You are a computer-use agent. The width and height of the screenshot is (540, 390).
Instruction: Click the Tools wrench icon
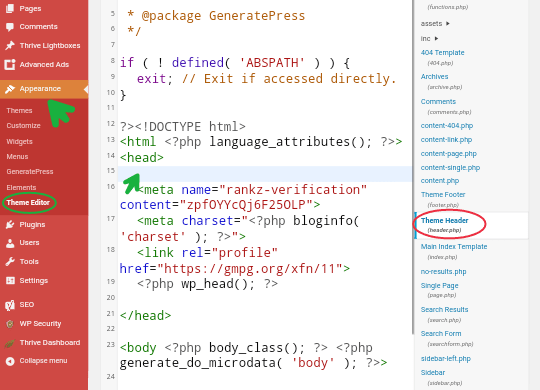(x=10, y=261)
